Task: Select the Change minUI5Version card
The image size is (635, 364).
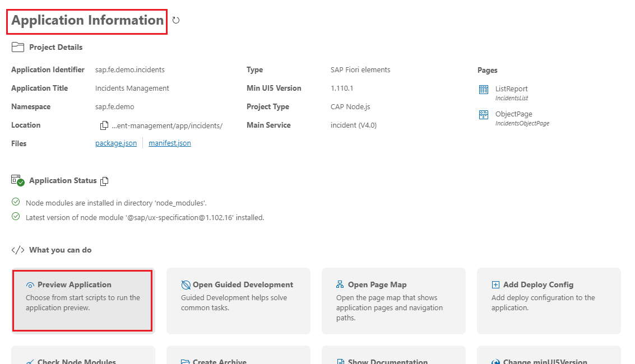Action: click(549, 354)
